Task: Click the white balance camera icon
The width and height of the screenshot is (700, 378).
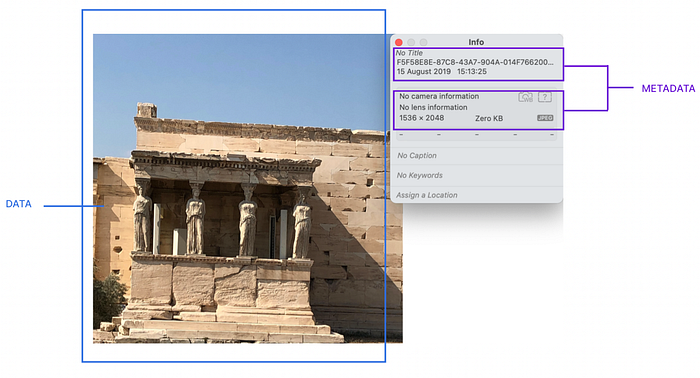Action: coord(525,97)
